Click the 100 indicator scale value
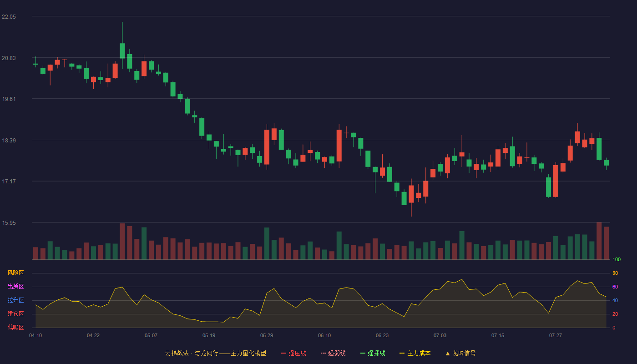This screenshot has width=637, height=364. [x=617, y=260]
